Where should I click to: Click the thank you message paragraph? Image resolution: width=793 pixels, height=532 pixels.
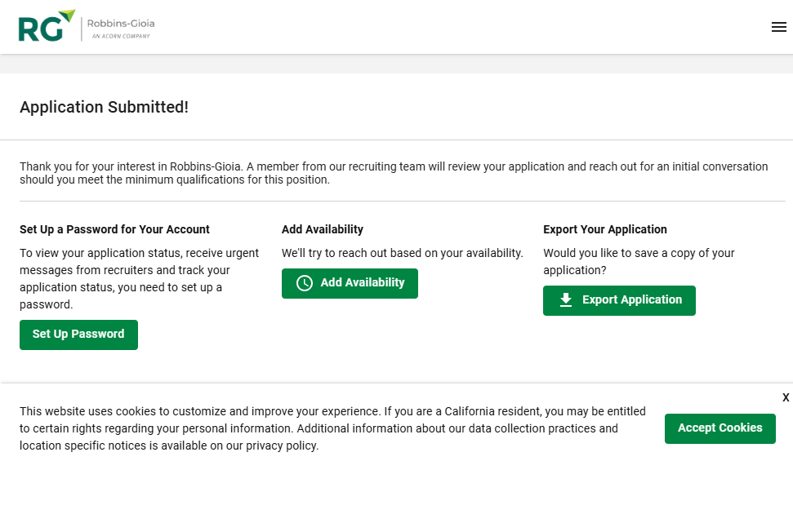[x=393, y=173]
